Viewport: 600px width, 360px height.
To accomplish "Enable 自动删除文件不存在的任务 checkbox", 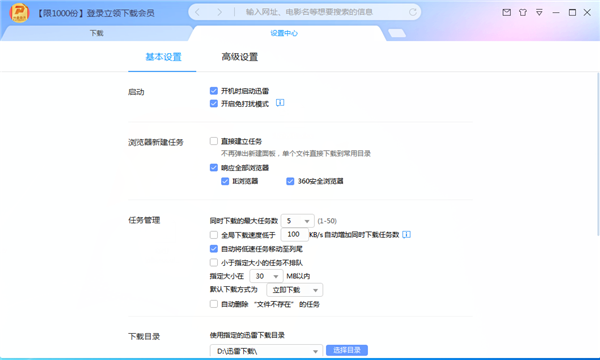I will click(214, 304).
